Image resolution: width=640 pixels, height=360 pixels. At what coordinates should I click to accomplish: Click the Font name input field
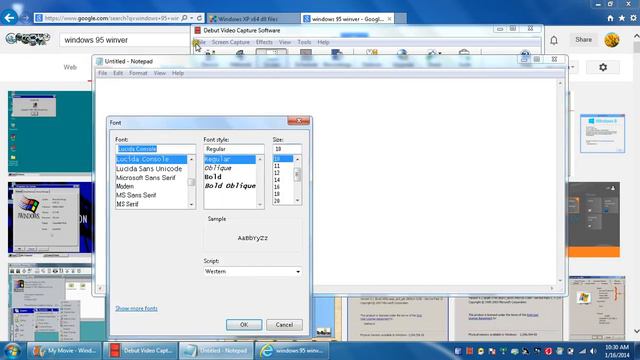coord(156,149)
